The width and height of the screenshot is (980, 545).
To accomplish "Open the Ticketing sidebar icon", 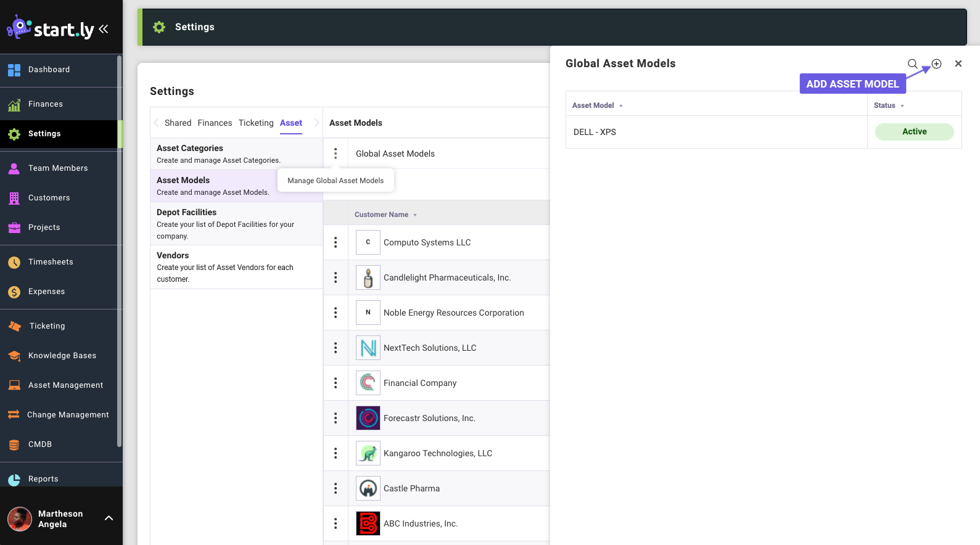I will click(x=14, y=326).
